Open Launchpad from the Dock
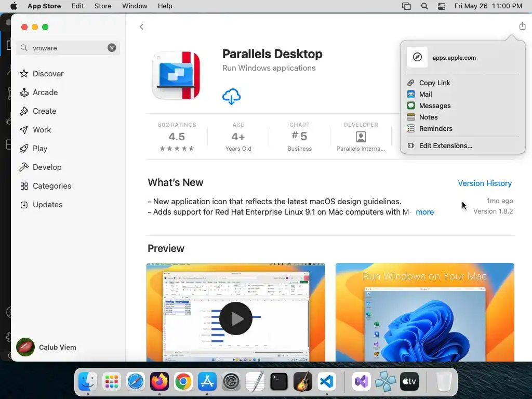 pyautogui.click(x=111, y=381)
